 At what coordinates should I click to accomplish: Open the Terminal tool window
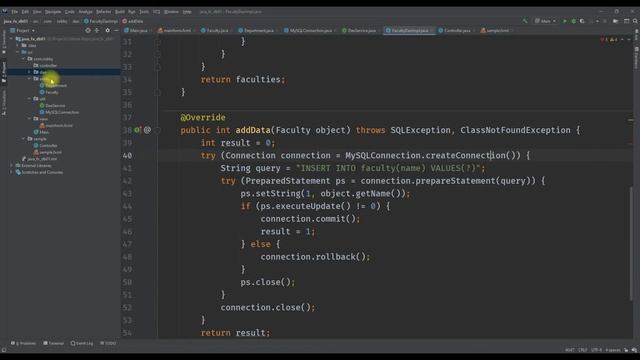pyautogui.click(x=54, y=343)
